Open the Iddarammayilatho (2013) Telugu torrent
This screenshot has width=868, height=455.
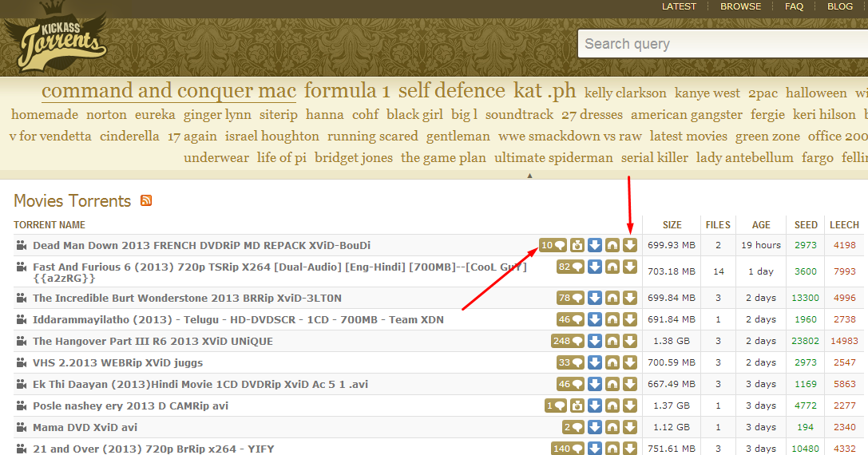(238, 319)
